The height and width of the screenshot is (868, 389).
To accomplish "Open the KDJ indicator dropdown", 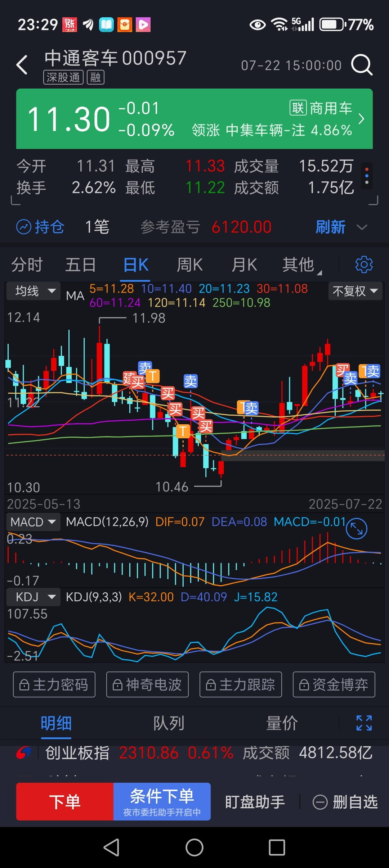I will tap(33, 597).
